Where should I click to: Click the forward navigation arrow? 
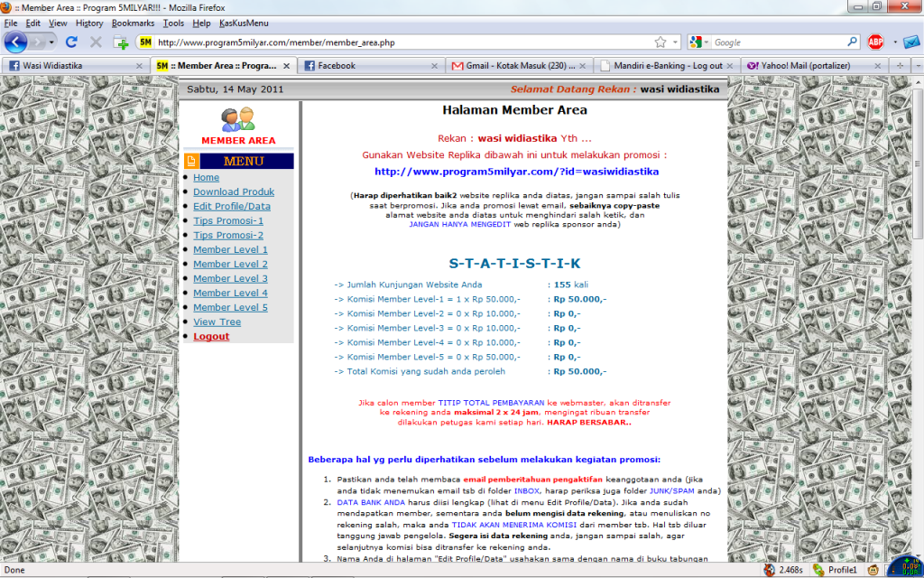37,42
